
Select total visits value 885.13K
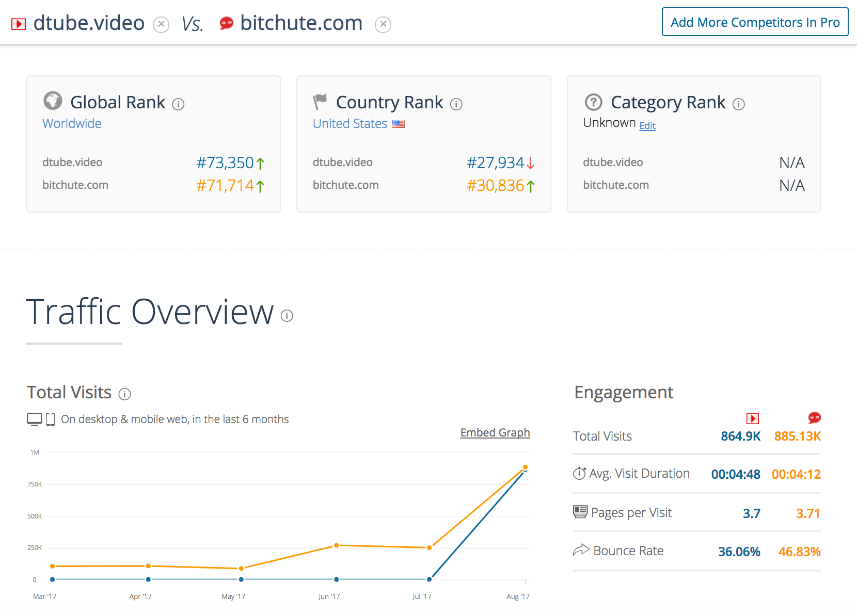click(798, 436)
